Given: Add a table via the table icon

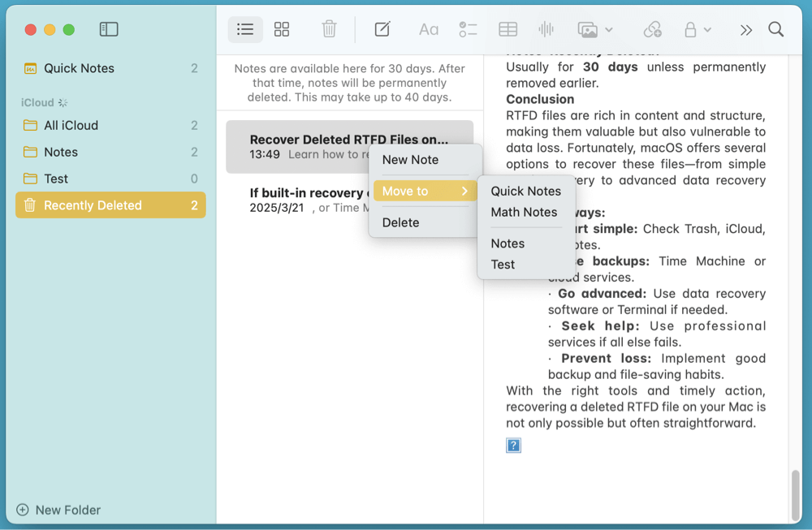Looking at the screenshot, I should tap(508, 28).
